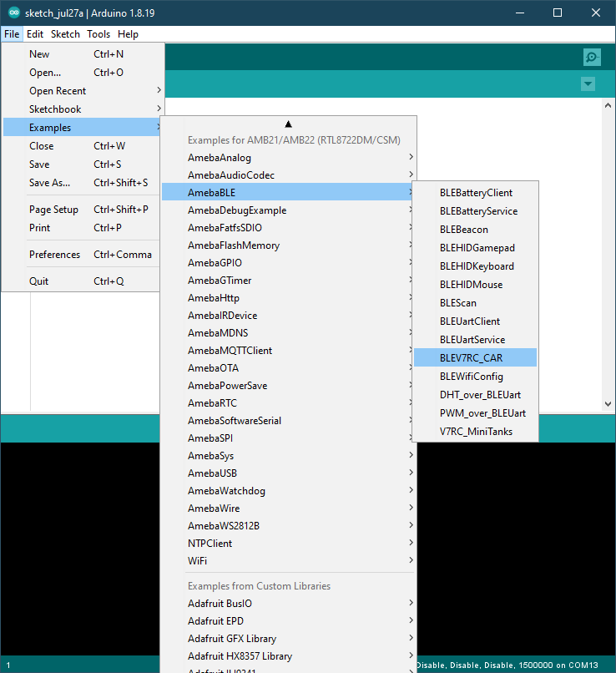Open NTPClient examples submenu
This screenshot has width=616, height=673.
[288, 544]
